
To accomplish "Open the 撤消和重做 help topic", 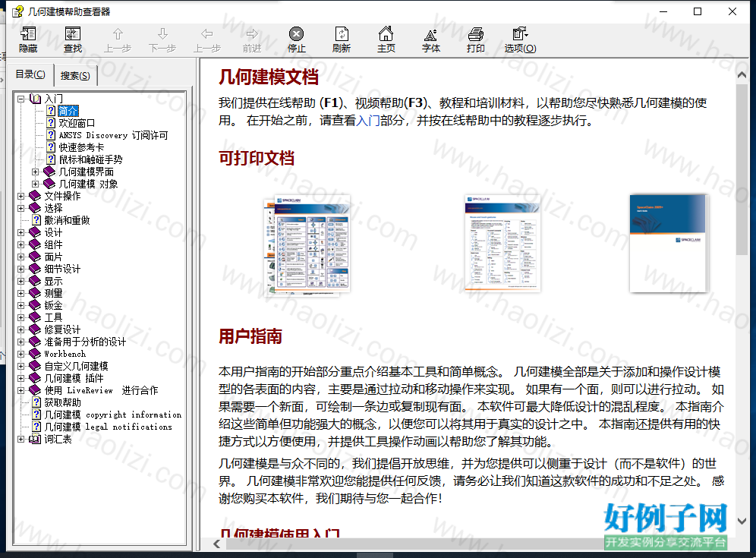I will (67, 220).
